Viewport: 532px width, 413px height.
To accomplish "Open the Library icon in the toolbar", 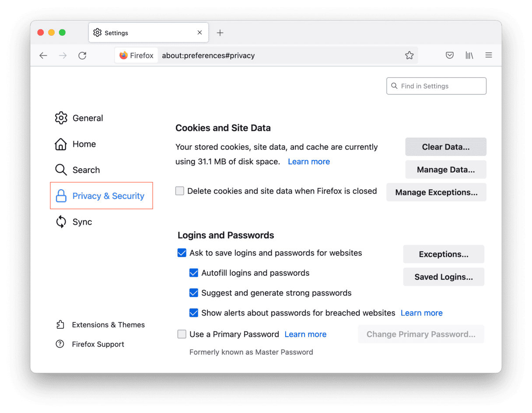I will 469,56.
